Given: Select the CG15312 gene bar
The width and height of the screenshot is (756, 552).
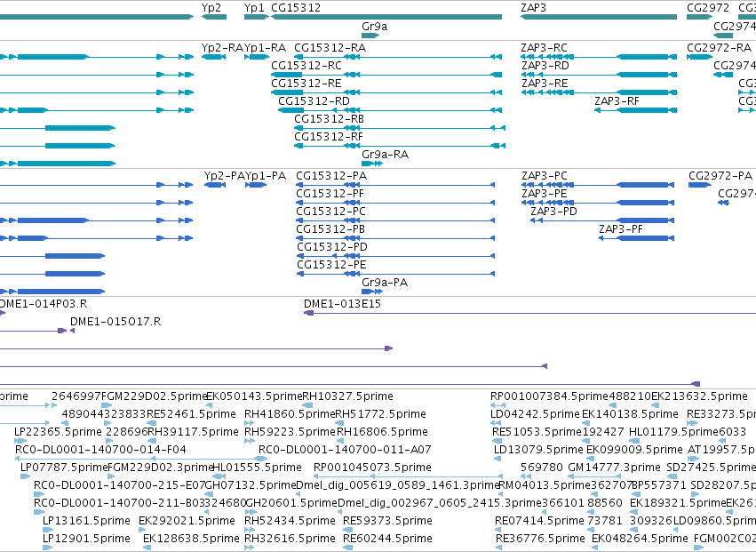Looking at the screenshot, I should (386, 17).
